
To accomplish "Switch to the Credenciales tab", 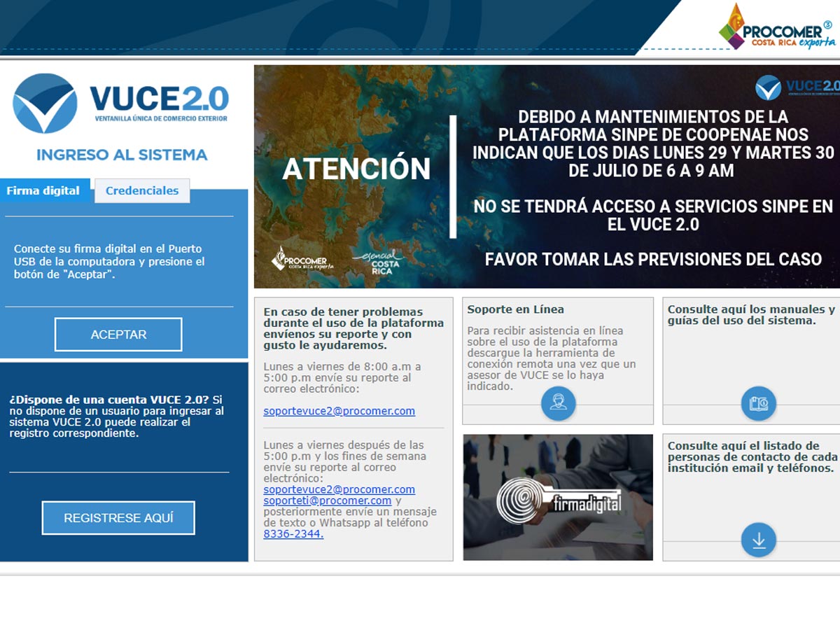I will click(x=142, y=190).
